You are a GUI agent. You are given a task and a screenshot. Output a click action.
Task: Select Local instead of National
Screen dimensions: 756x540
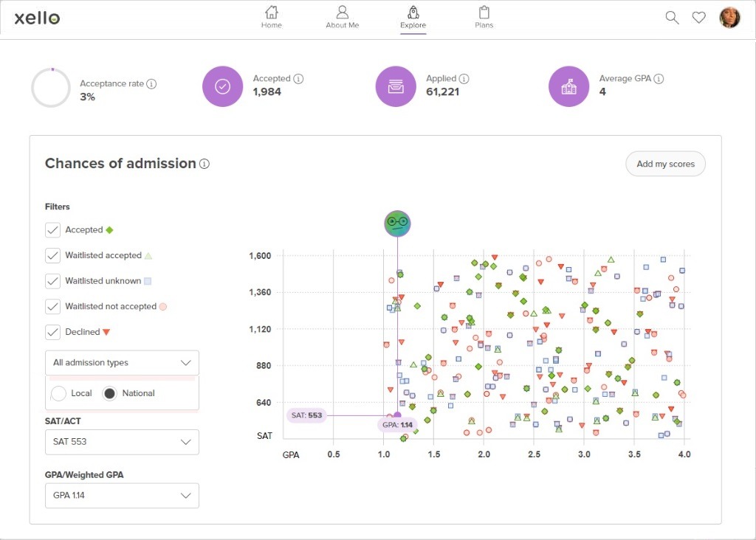tap(59, 393)
